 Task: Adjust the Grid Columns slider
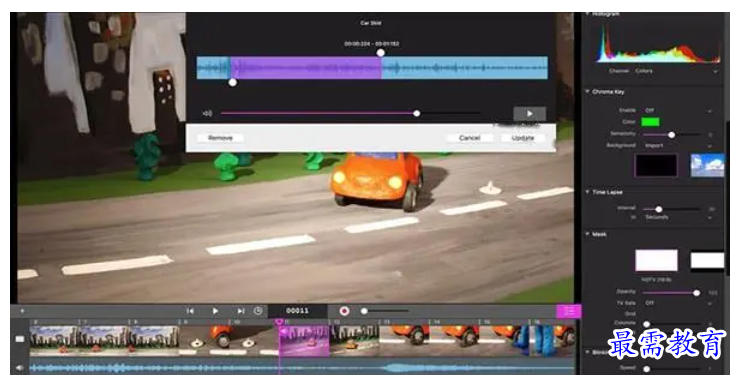[x=646, y=324]
